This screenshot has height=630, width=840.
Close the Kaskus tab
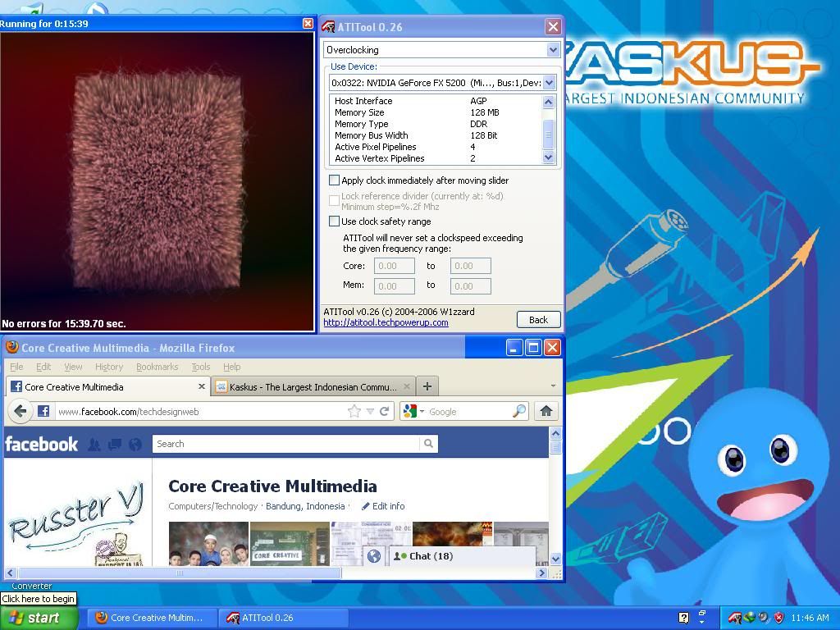click(407, 386)
